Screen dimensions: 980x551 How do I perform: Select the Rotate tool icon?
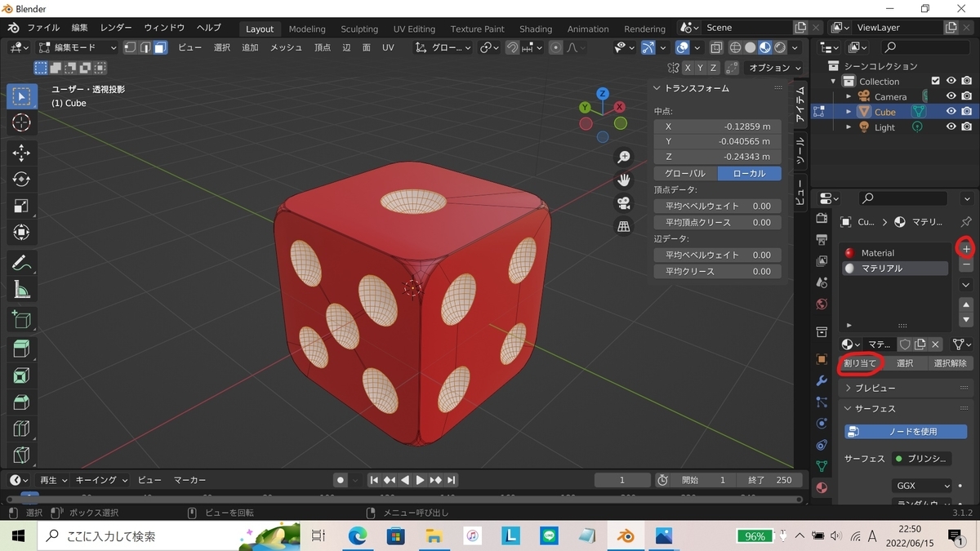click(22, 180)
